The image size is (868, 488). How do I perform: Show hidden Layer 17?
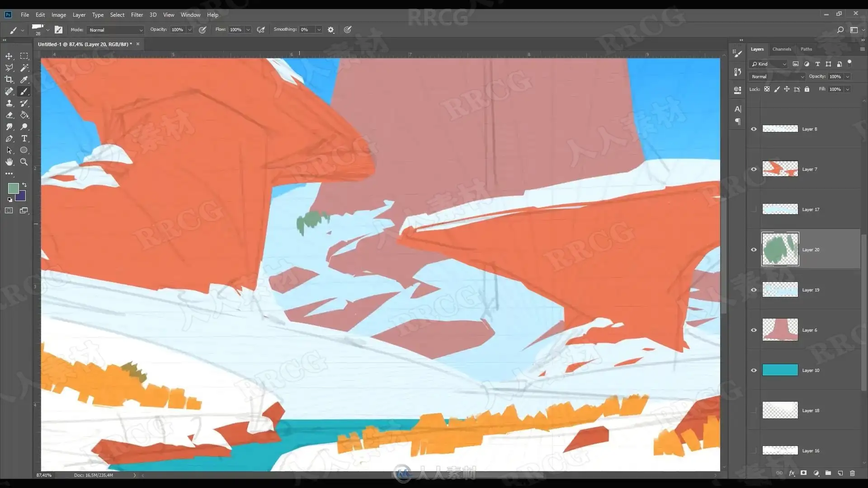pos(754,209)
